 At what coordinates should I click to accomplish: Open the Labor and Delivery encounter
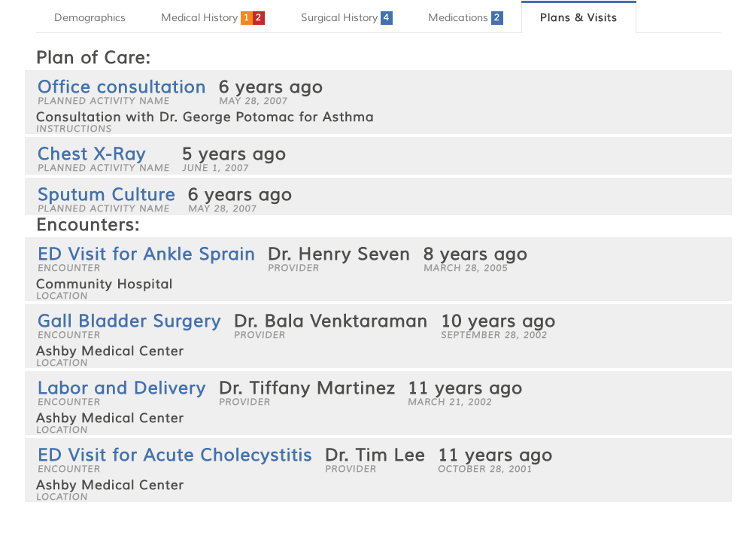click(122, 388)
